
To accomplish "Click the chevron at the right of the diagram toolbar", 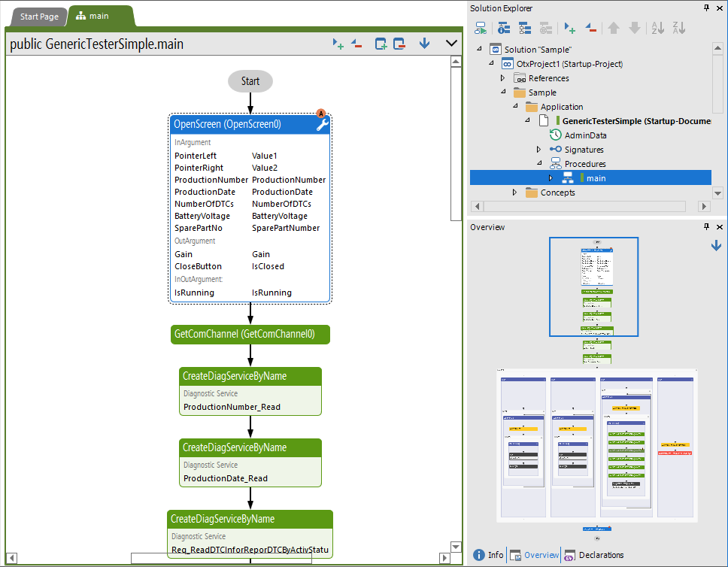I will click(451, 44).
